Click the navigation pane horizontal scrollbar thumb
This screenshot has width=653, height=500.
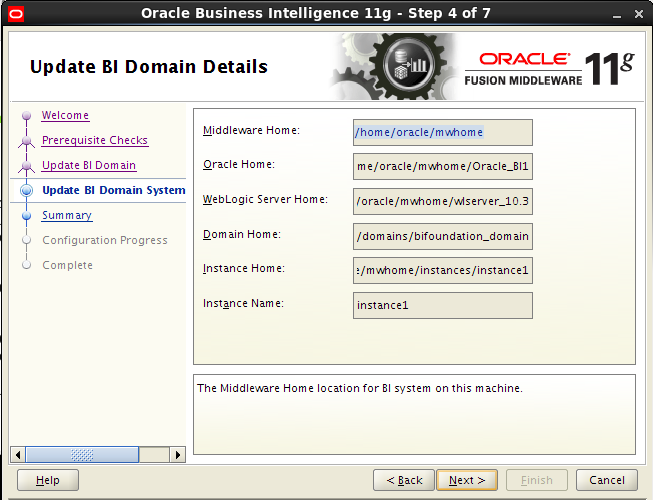click(x=82, y=455)
